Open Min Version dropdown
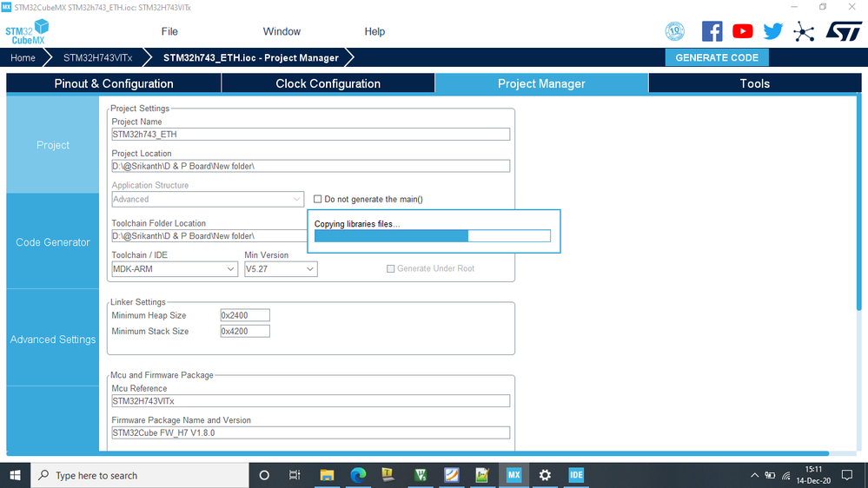The width and height of the screenshot is (868, 488). coord(281,269)
